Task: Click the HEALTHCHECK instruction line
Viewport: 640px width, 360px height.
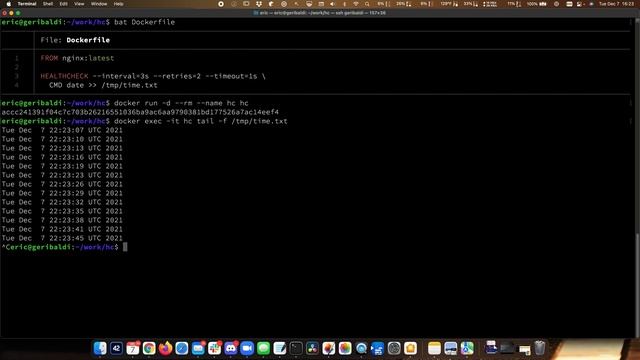Action: [153, 76]
